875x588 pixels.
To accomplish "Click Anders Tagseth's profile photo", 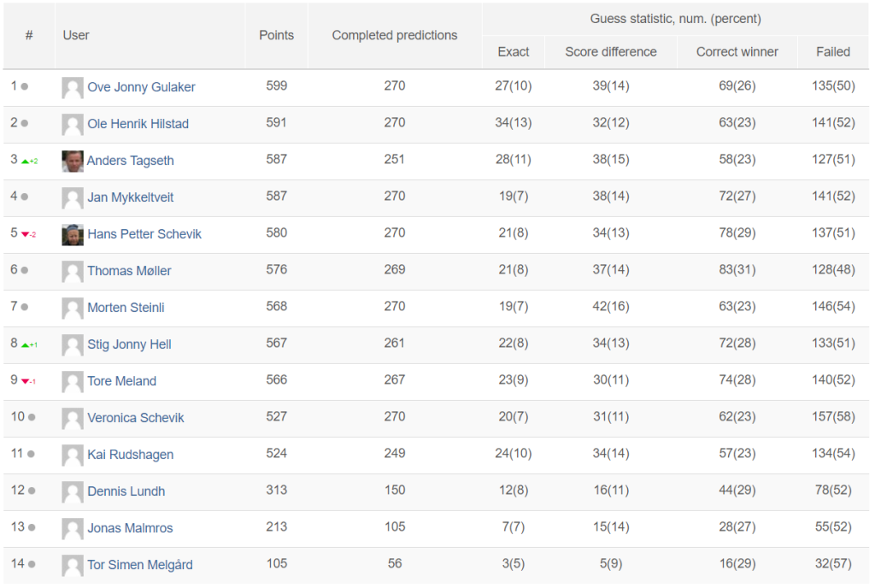I will 73,162.
